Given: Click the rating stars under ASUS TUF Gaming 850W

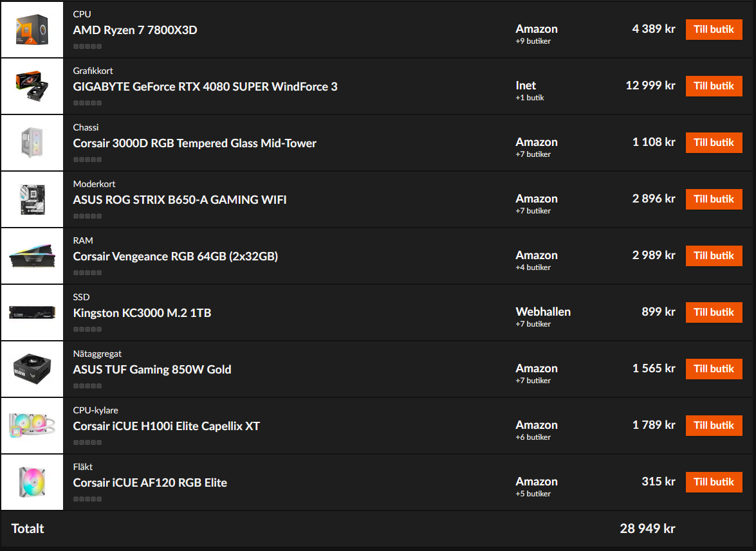Looking at the screenshot, I should [x=88, y=386].
